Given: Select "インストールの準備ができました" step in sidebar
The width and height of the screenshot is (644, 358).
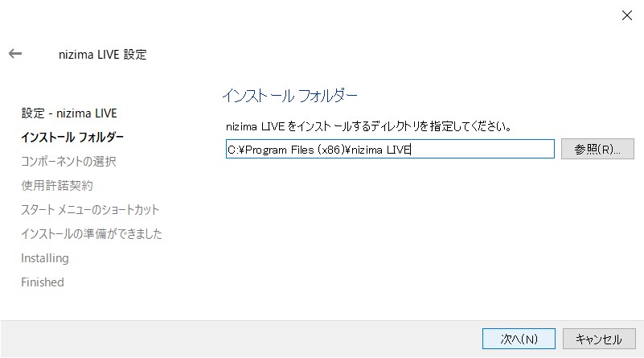Looking at the screenshot, I should [x=92, y=233].
